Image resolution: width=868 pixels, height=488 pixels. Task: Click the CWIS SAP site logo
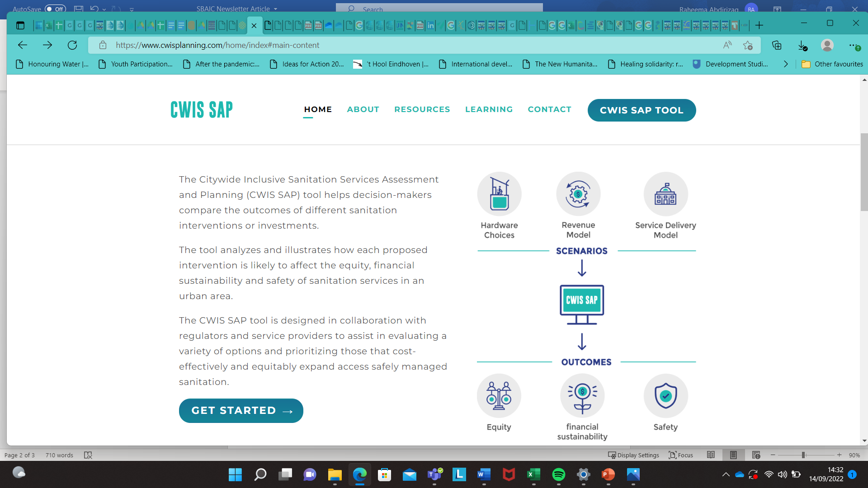click(x=202, y=110)
